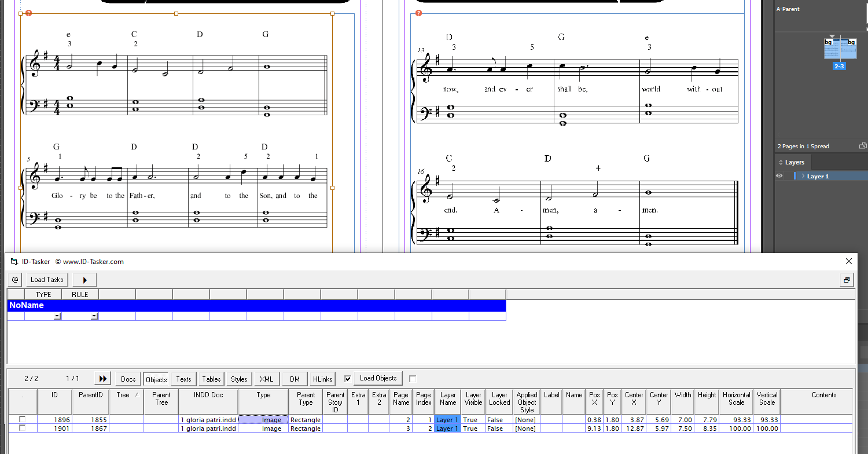Image resolution: width=868 pixels, height=454 pixels.
Task: Click the Edit Spread icon below Pages panel
Action: pyautogui.click(x=863, y=145)
